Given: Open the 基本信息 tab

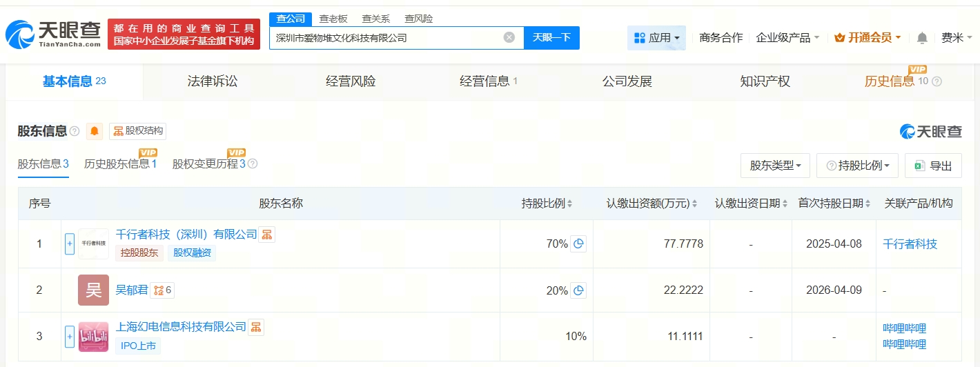Looking at the screenshot, I should coord(74,81).
